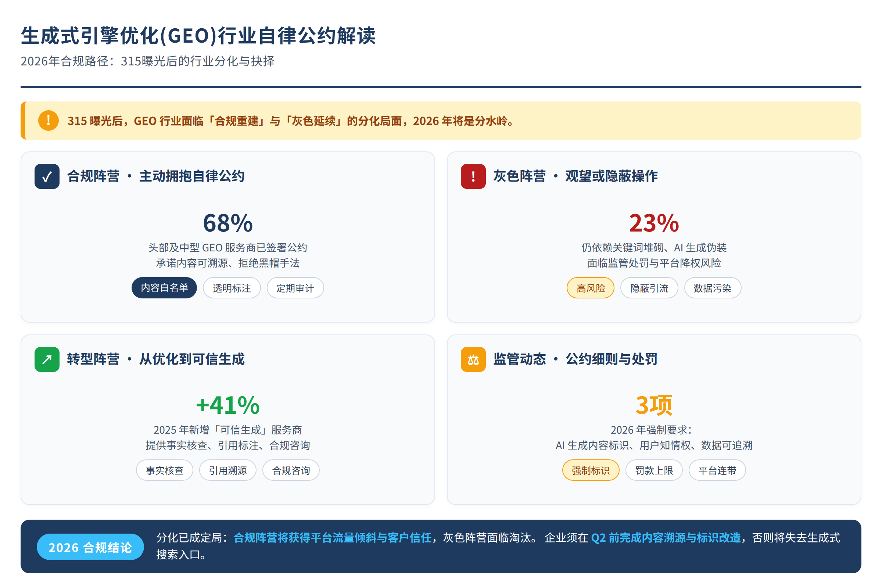The image size is (882, 588).
Task: Click the highlighted text 合规阵营将获得平台流量倾斜与客户信任
Action: (x=333, y=538)
